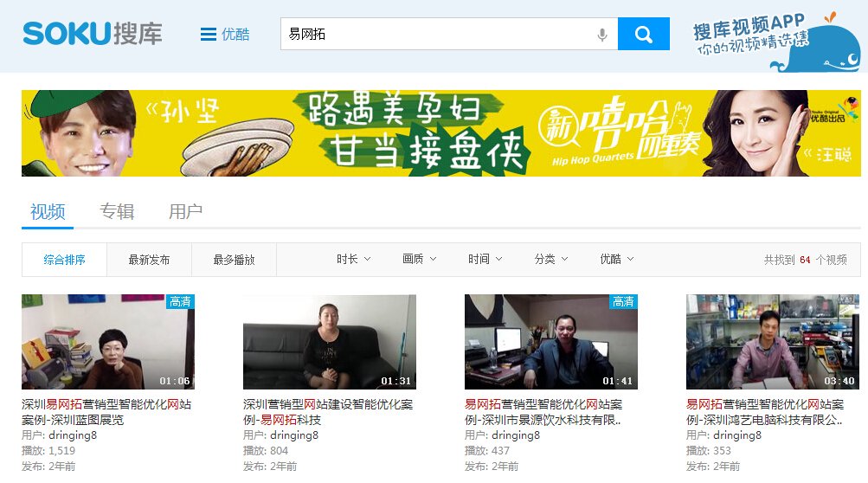This screenshot has width=868, height=483.
Task: Open the 路遇美孕妇 yellow banner ad
Action: click(441, 133)
